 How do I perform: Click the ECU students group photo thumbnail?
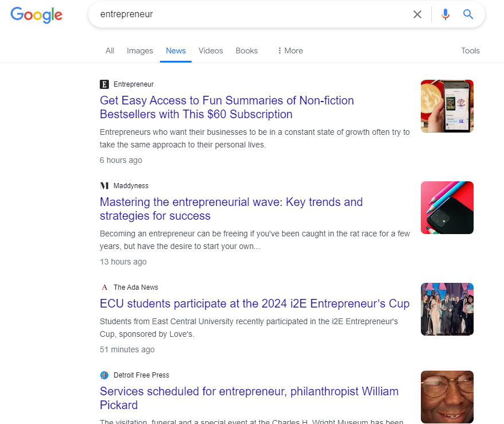click(x=447, y=309)
